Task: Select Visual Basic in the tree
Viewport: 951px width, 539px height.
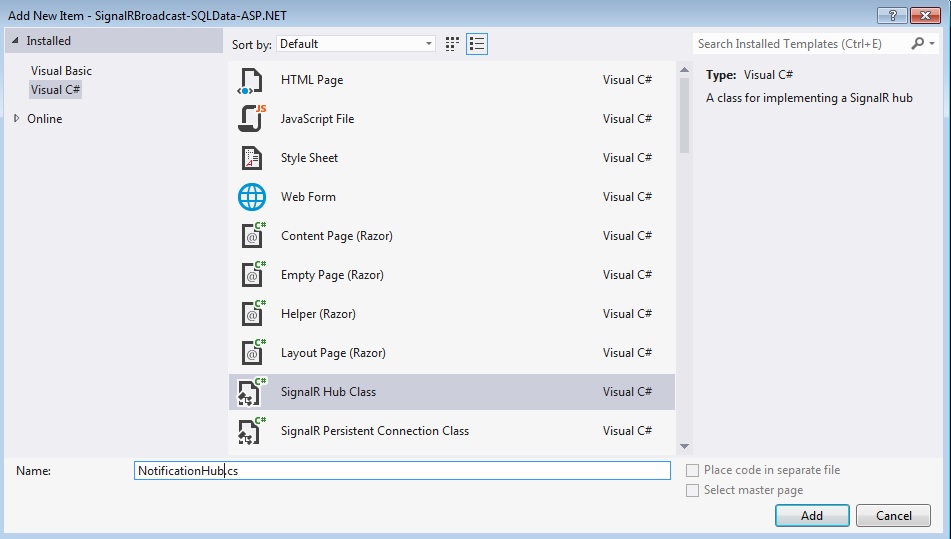Action: [61, 71]
